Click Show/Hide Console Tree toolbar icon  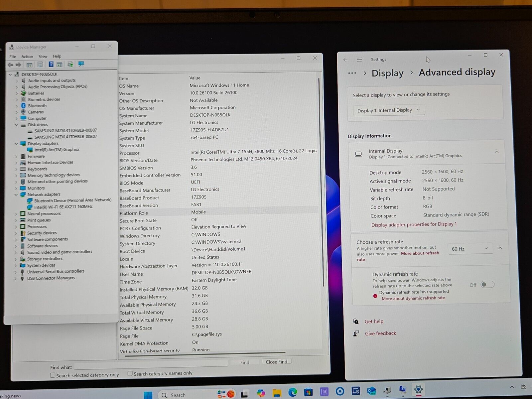point(29,65)
